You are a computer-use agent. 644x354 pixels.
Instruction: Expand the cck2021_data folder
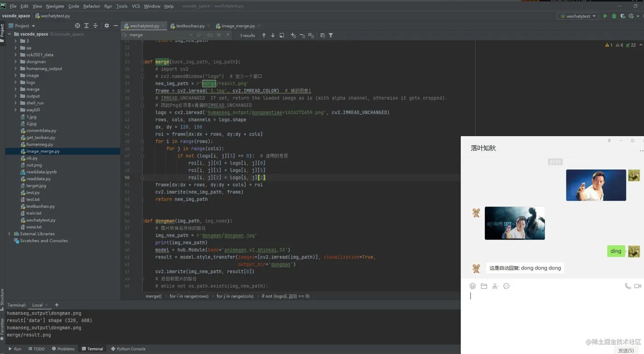[x=16, y=55]
